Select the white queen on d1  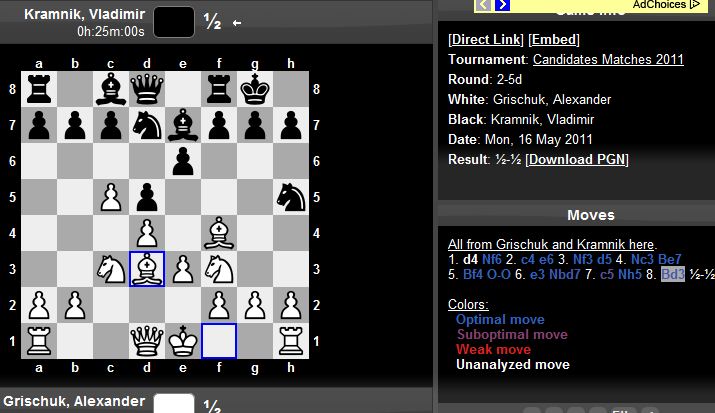pos(148,341)
